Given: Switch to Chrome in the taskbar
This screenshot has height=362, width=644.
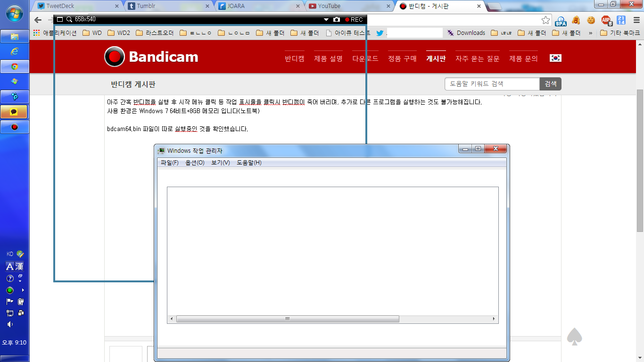Looking at the screenshot, I should click(x=15, y=66).
